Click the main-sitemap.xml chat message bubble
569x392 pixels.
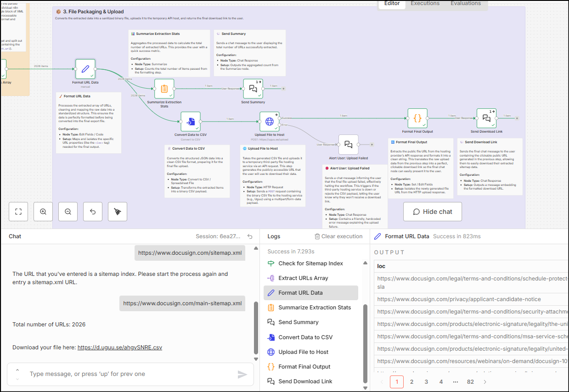click(x=182, y=303)
